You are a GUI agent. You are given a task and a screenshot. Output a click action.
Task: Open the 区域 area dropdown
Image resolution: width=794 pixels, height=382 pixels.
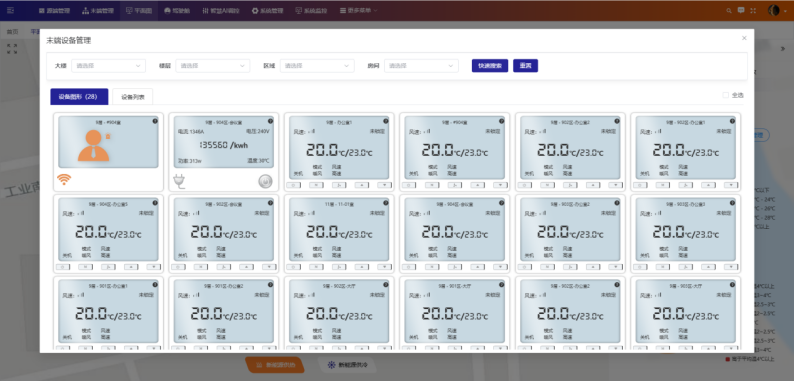pos(317,66)
